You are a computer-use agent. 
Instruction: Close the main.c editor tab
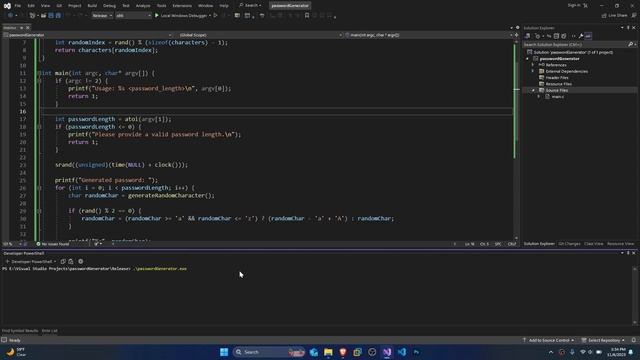(28, 28)
